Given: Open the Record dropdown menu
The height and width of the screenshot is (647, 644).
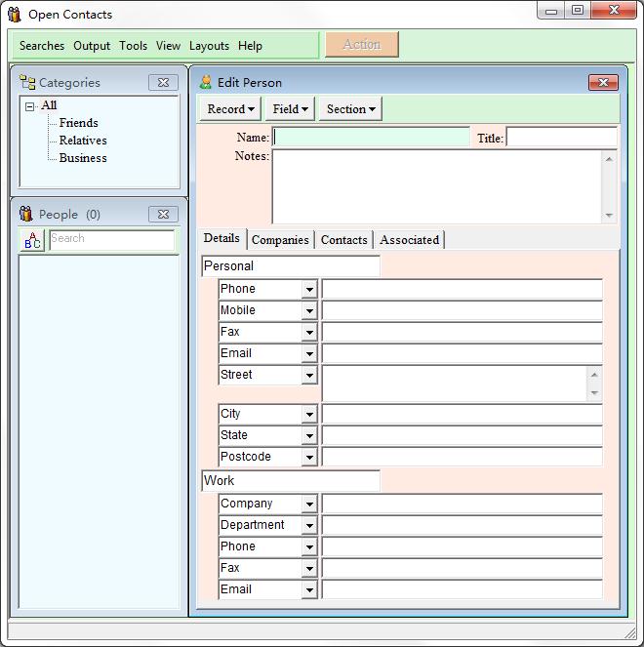Looking at the screenshot, I should tap(231, 109).
